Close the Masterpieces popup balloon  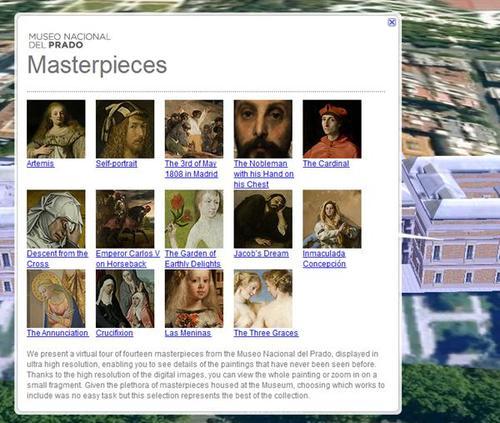(x=392, y=22)
